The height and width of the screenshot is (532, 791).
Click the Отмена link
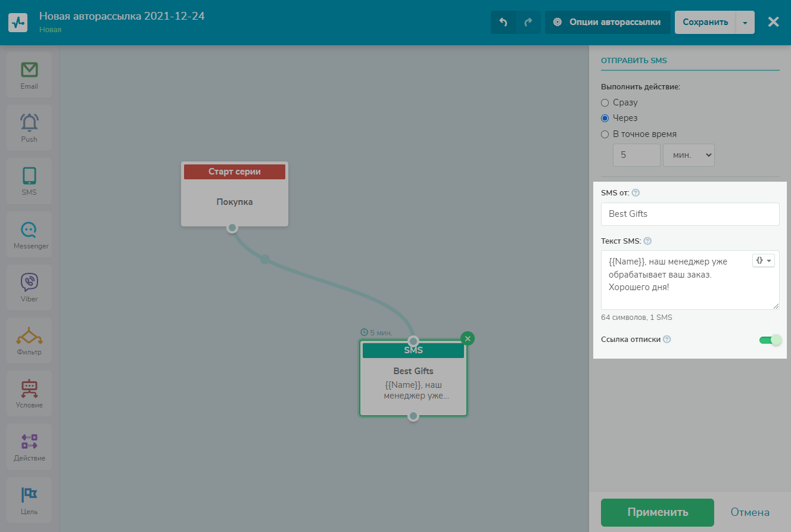click(750, 512)
